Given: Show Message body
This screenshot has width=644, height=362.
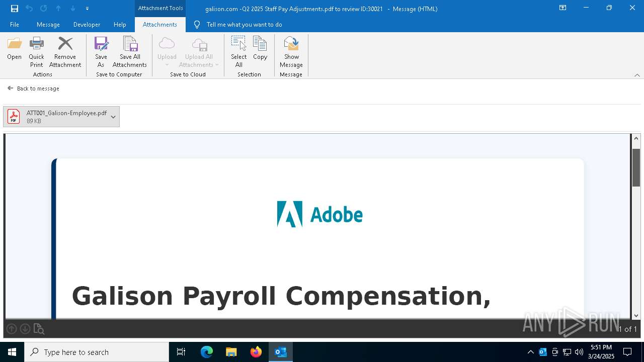Looking at the screenshot, I should (291, 52).
